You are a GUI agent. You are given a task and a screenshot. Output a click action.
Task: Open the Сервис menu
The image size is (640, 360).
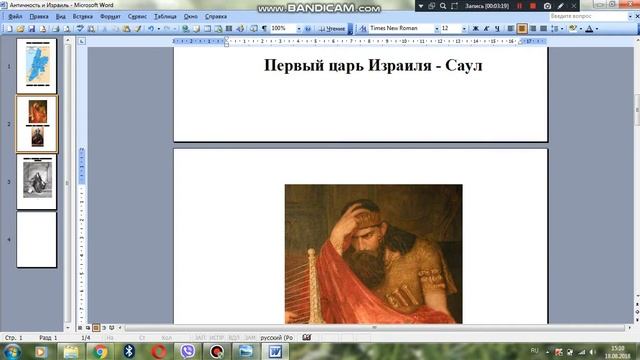tap(137, 17)
